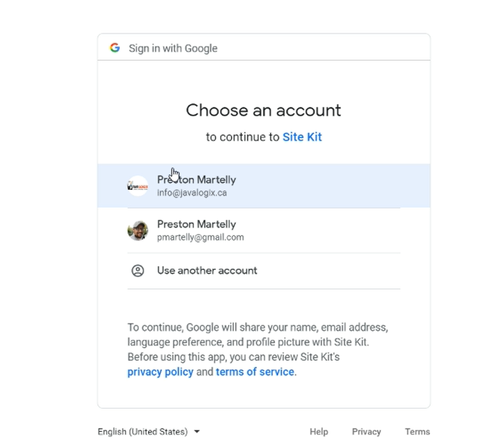Open the privacy policy link

pyautogui.click(x=160, y=372)
